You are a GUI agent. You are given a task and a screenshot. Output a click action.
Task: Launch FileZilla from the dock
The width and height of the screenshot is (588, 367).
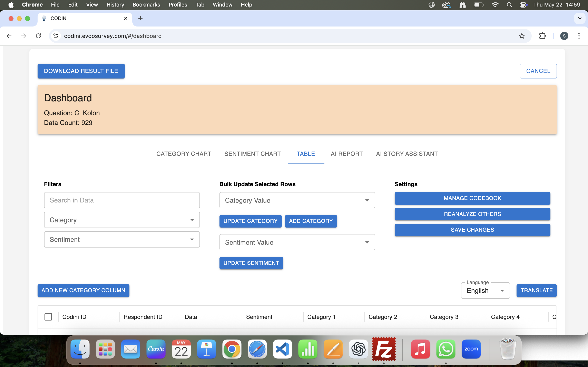(384, 349)
